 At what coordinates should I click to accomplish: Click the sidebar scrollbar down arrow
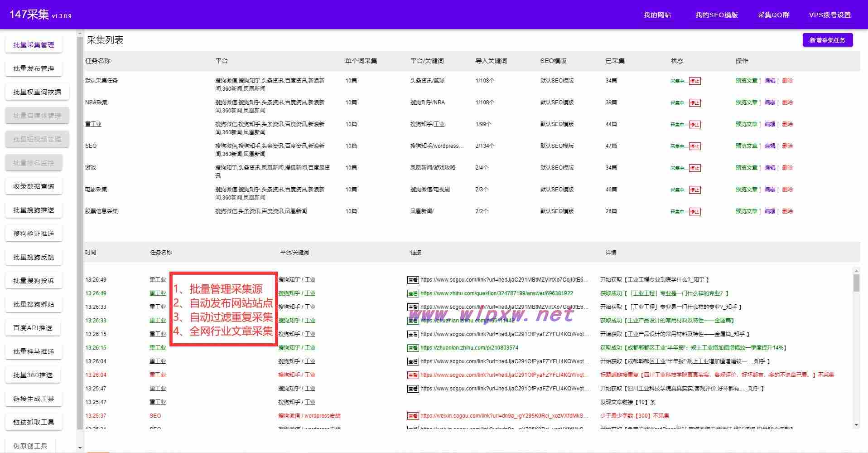click(80, 448)
